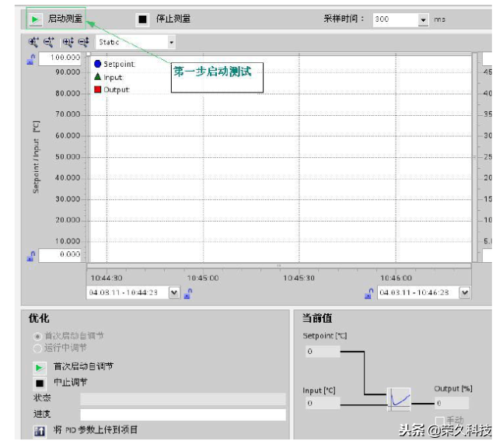Image resolution: width=503 pixels, height=448 pixels.
Task: Enable the 手动 manual mode checkbox
Action: coord(440,421)
